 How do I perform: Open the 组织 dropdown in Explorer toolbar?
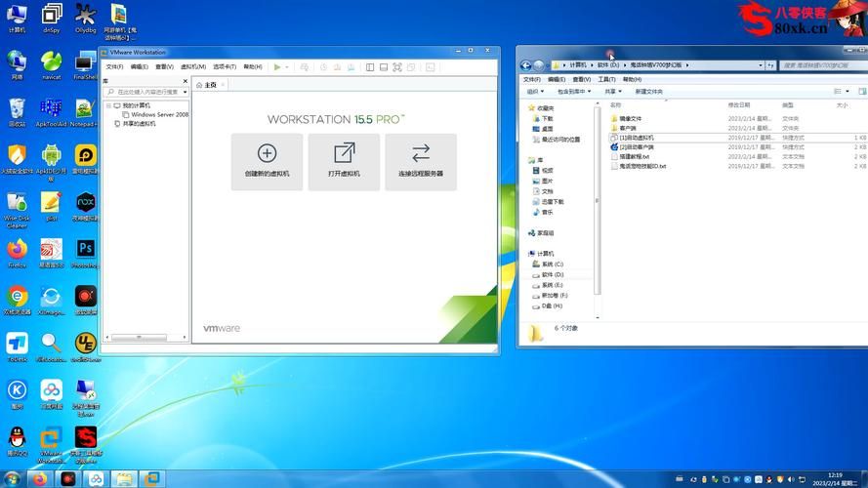tap(535, 92)
